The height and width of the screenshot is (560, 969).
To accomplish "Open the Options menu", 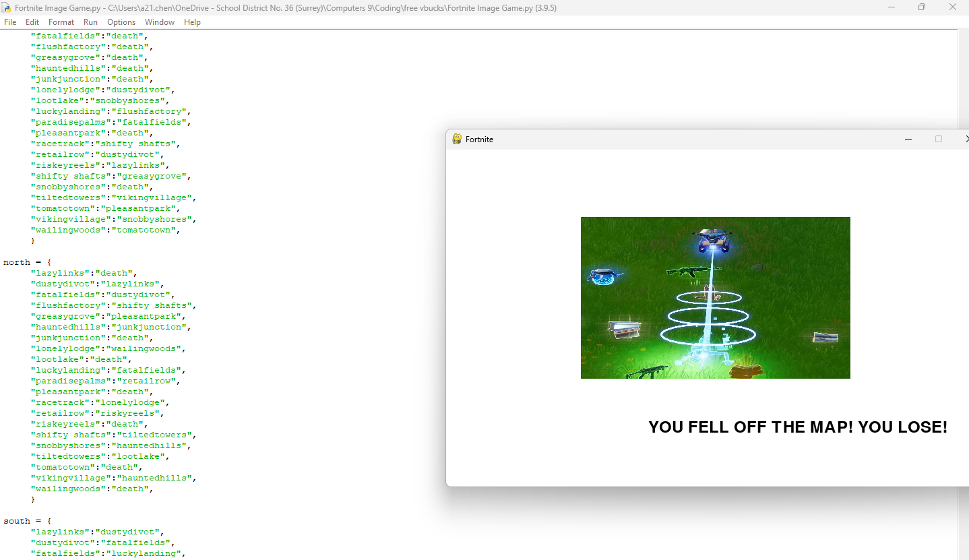I will [x=121, y=22].
